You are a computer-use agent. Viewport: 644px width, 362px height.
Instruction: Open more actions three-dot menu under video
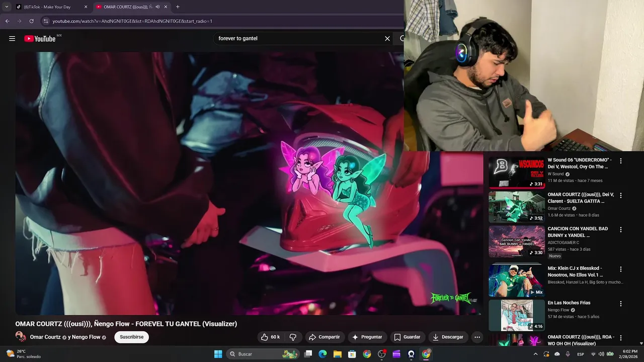[x=477, y=337]
